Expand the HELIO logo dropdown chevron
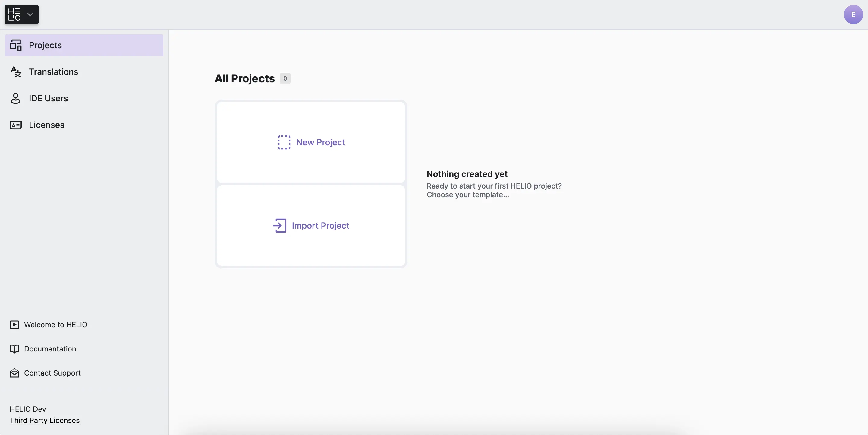 pos(30,14)
